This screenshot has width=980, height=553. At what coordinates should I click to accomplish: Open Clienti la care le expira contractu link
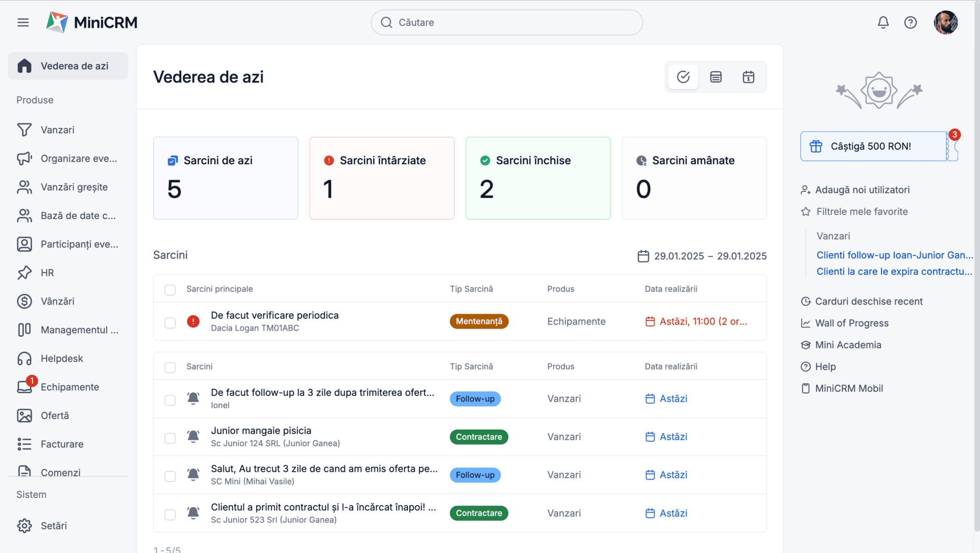(x=894, y=271)
